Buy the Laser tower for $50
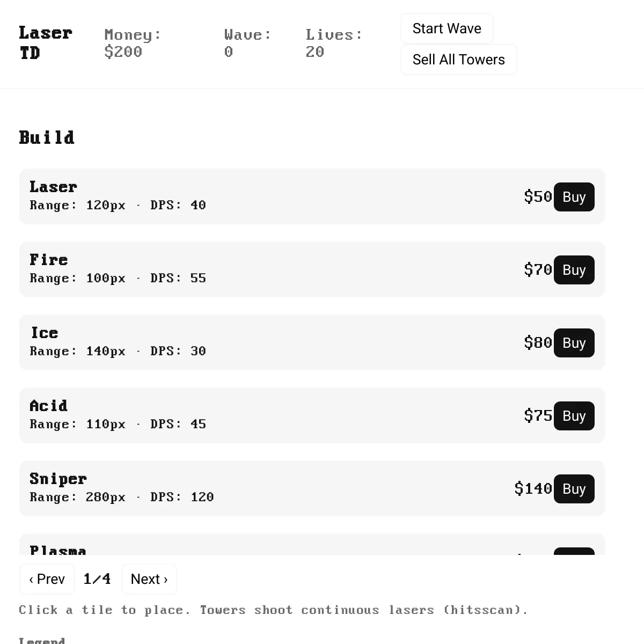 coord(574,197)
